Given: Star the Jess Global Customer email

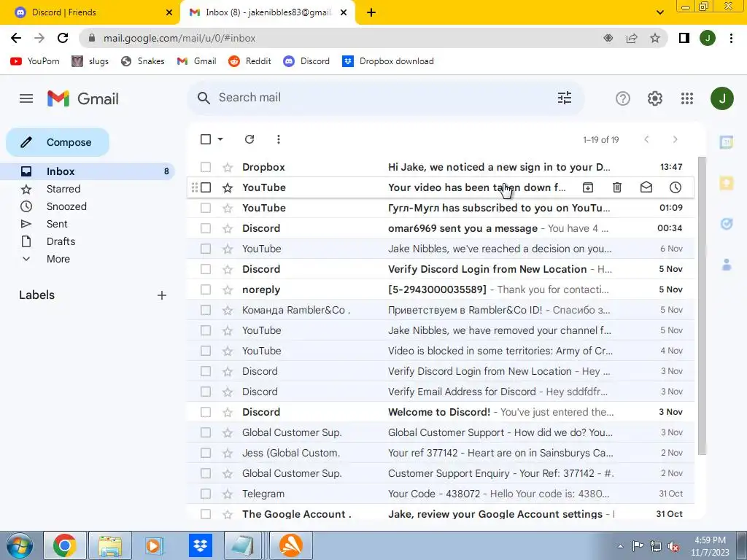Looking at the screenshot, I should point(228,453).
